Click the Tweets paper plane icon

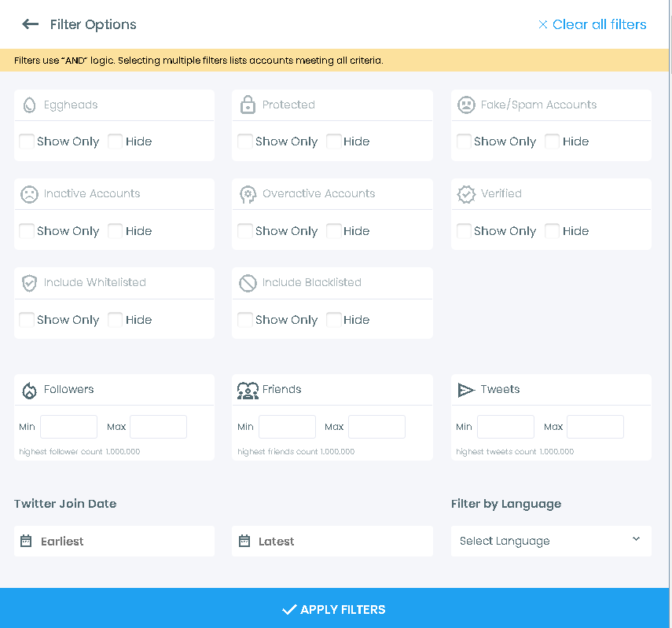(x=466, y=389)
